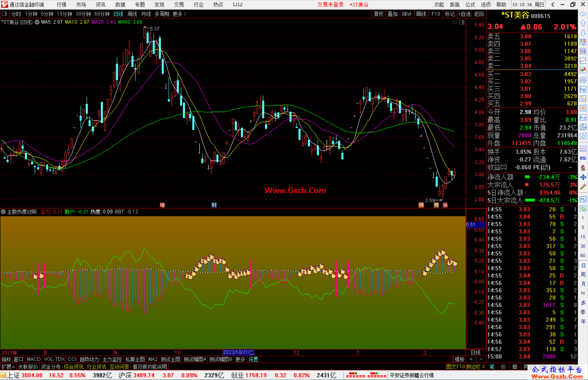Click the small window icon at chart top-right
The width and height of the screenshot is (588, 380).
(x=462, y=22)
